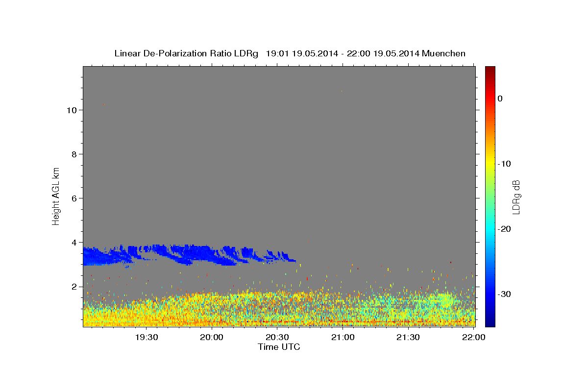This screenshot has height=392, width=588.
Task: Click the dark blue bottom of colorbar
Action: coord(490,322)
